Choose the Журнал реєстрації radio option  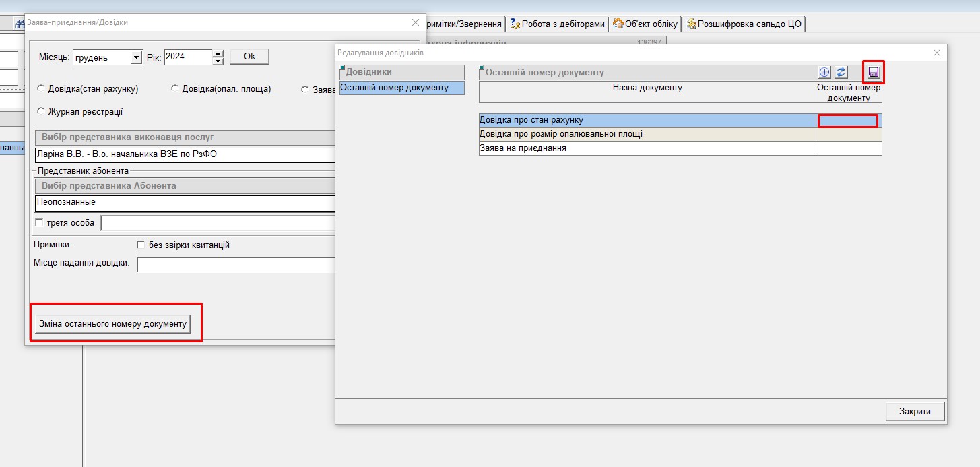41,111
